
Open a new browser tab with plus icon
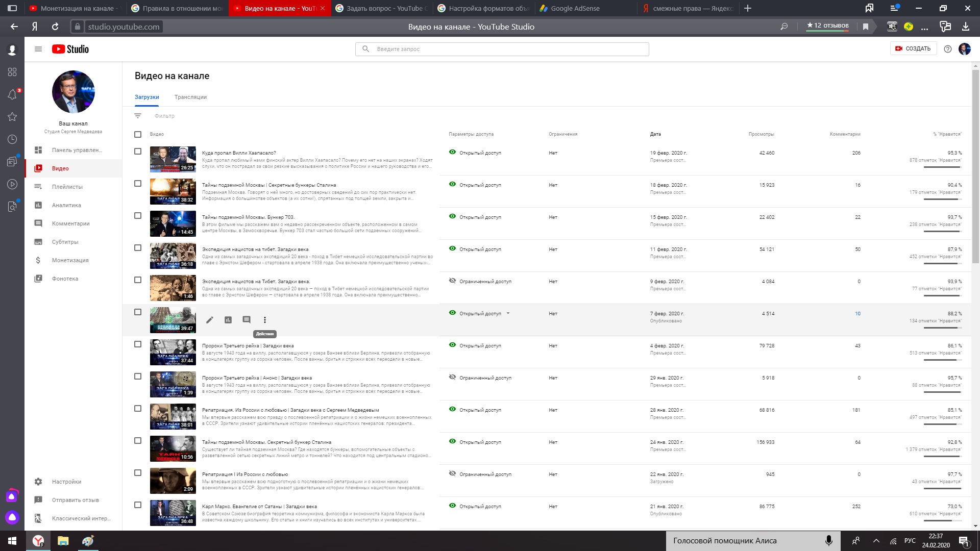coord(748,8)
